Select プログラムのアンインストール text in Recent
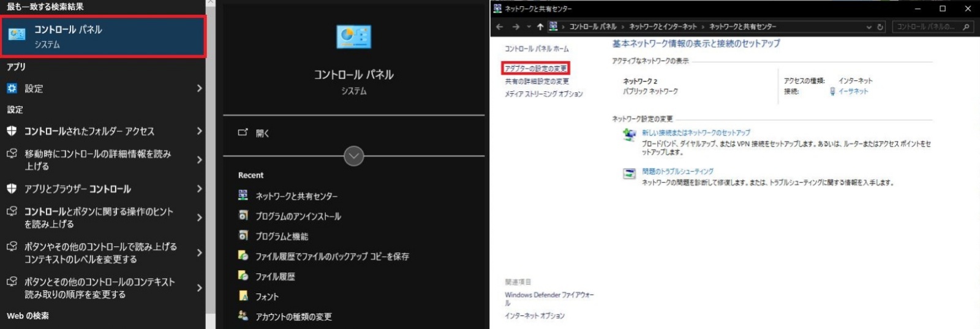This screenshot has height=329, width=980. tap(298, 216)
